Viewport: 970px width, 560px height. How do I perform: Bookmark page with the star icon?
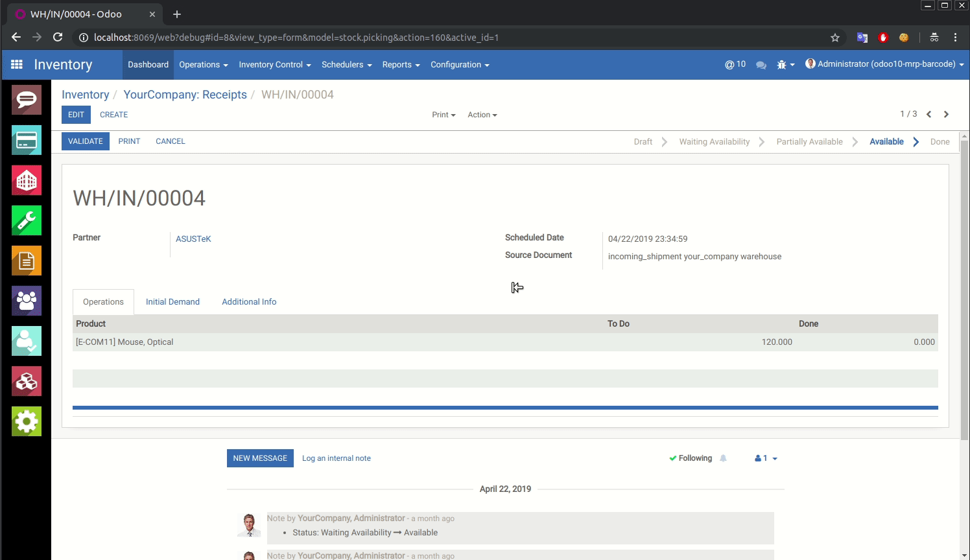[x=835, y=38]
